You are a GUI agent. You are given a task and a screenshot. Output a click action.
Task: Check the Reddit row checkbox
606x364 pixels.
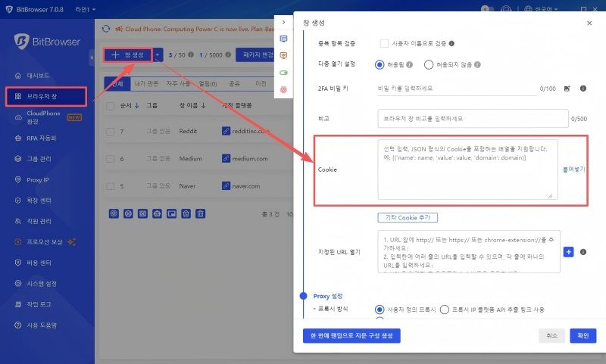click(111, 131)
